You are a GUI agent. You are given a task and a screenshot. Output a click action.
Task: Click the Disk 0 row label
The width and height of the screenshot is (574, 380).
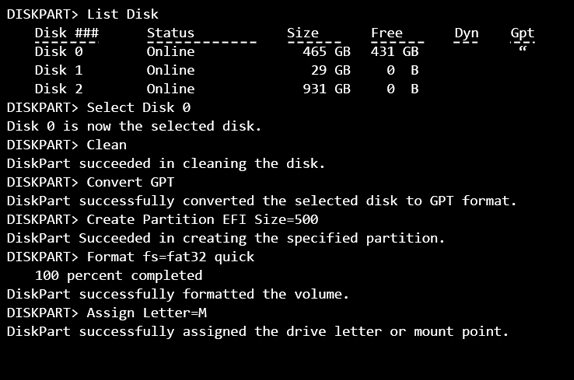59,52
